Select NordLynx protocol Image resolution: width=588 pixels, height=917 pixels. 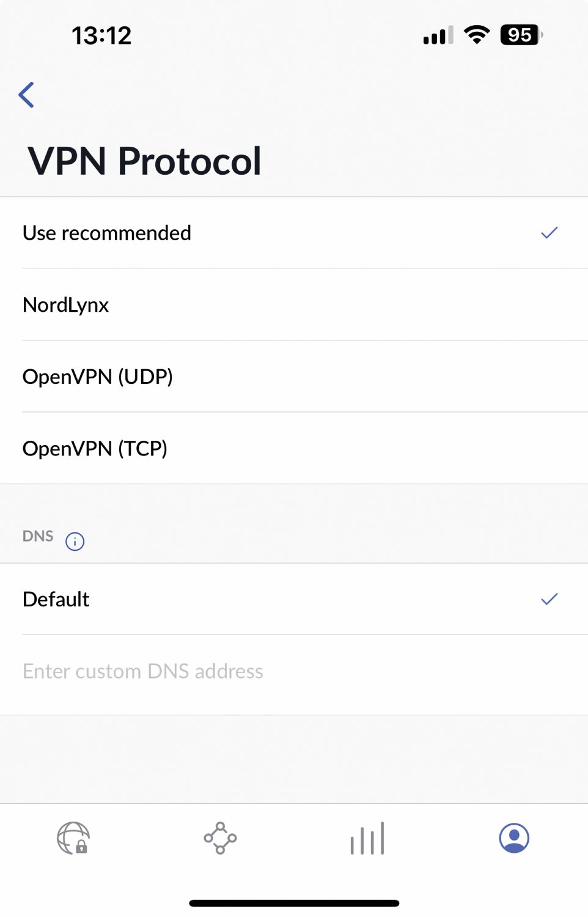coord(294,304)
